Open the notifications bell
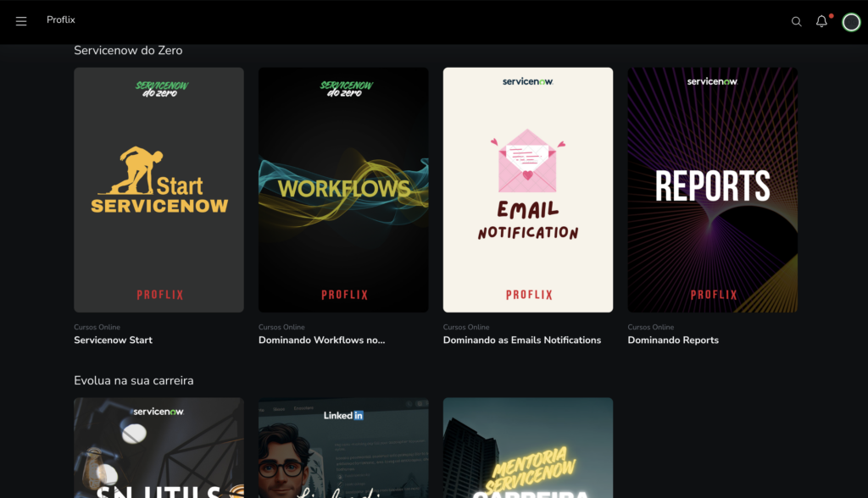 point(821,22)
